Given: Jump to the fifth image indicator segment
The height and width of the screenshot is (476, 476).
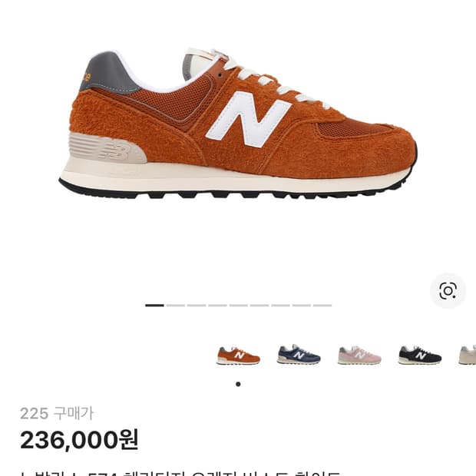Looking at the screenshot, I should click(x=238, y=306).
